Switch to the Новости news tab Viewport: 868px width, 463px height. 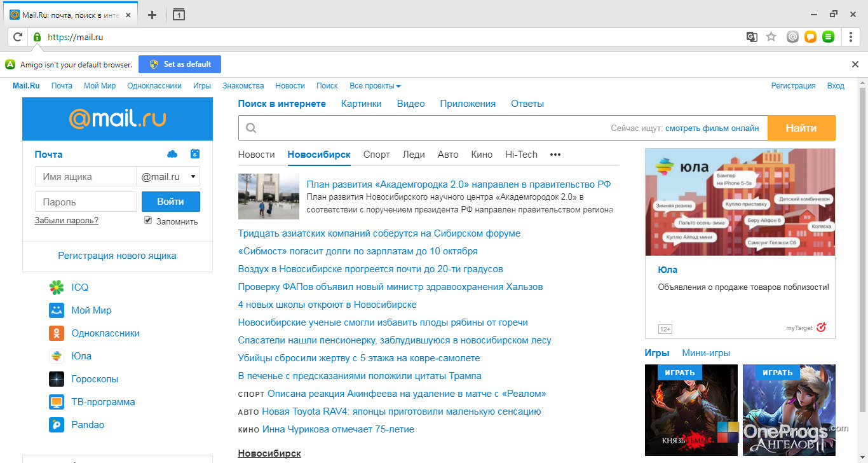pos(257,155)
